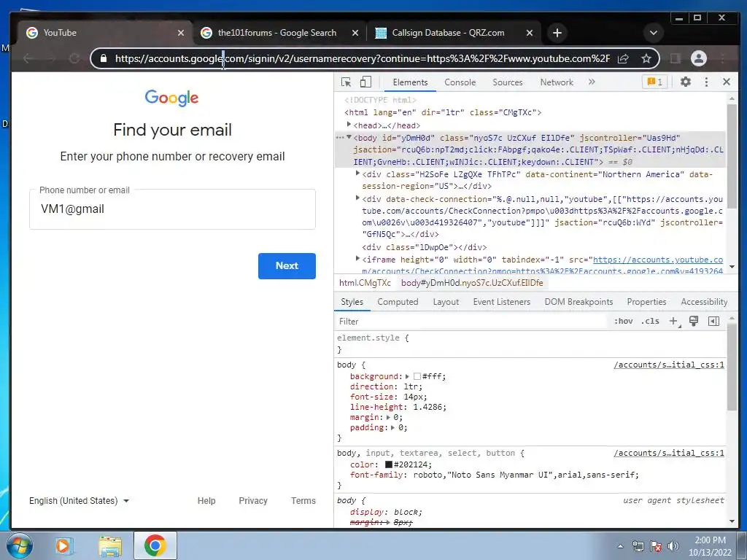Switch to the Network tab
This screenshot has width=747, height=560.
557,82
